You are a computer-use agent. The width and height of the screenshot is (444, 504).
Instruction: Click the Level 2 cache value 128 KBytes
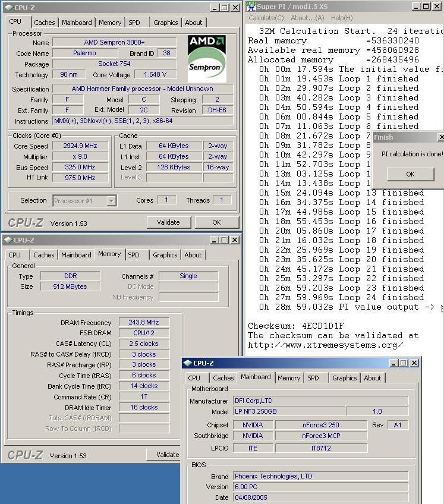pos(174,167)
